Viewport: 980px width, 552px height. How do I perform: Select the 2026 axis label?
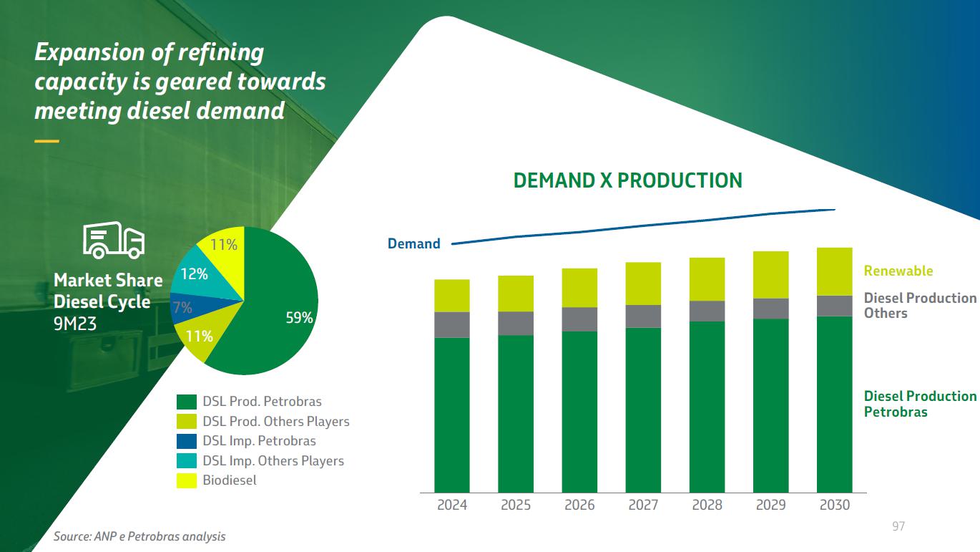point(579,505)
